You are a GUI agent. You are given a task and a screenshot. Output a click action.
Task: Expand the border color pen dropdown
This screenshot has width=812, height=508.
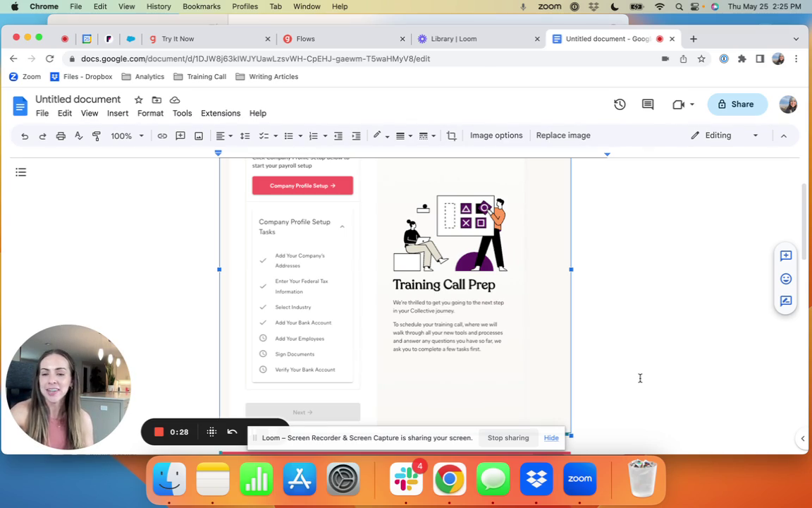387,136
